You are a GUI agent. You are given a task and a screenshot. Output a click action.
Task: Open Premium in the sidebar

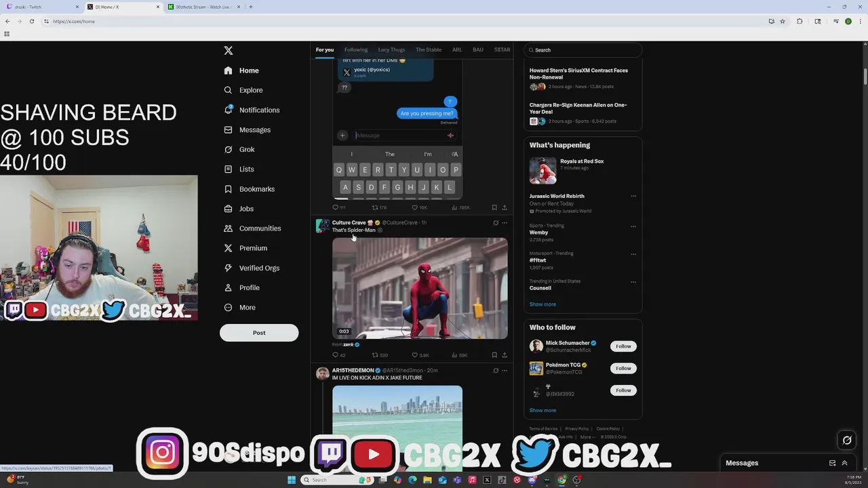(245, 248)
